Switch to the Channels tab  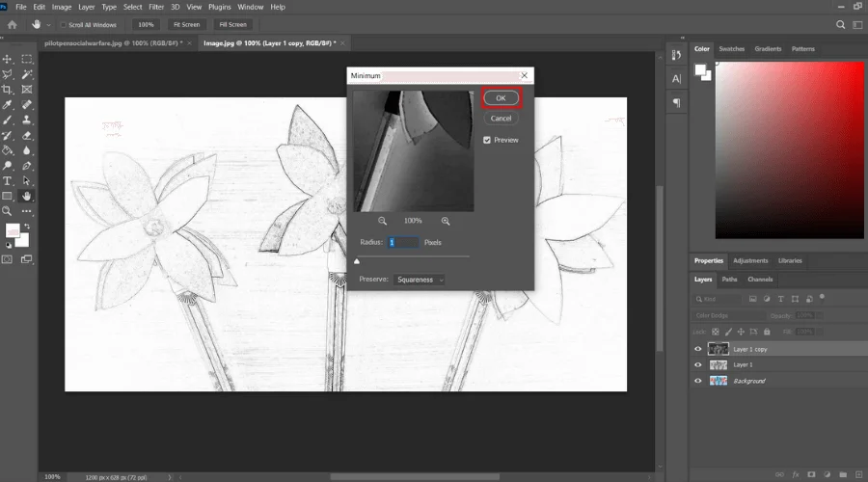(x=760, y=280)
